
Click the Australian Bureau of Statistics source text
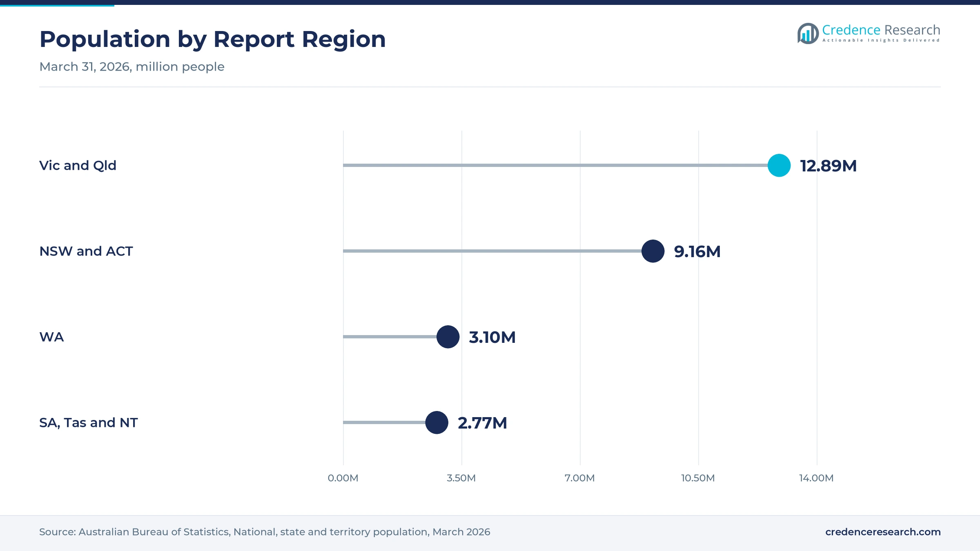coord(265,532)
